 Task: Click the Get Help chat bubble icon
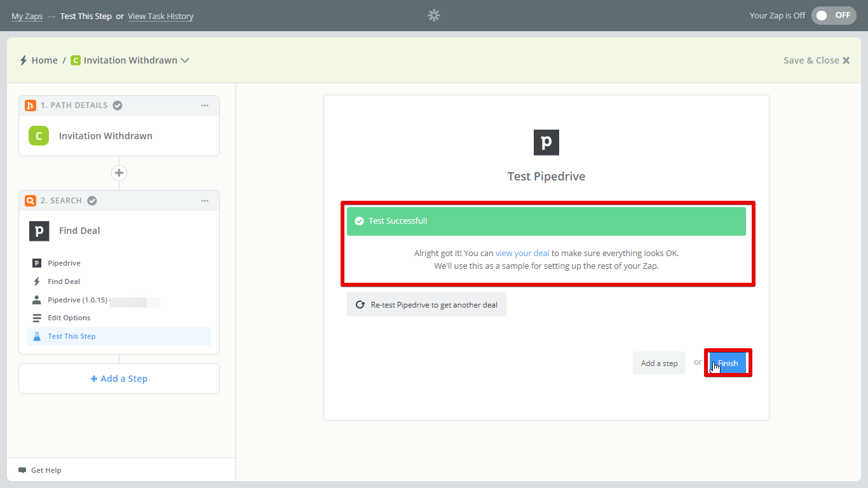(22, 470)
